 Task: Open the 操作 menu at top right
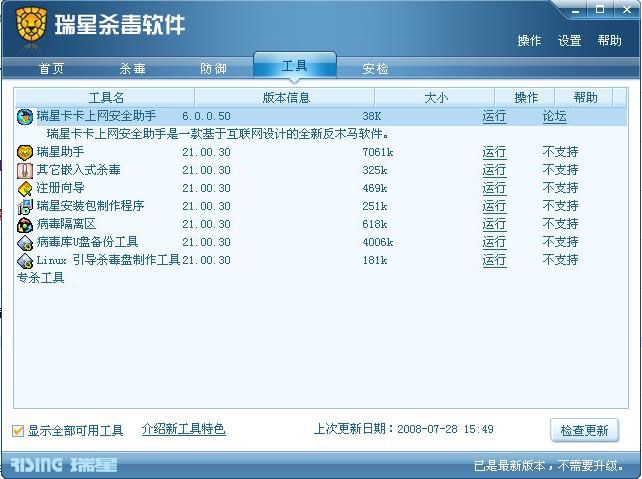pos(529,41)
